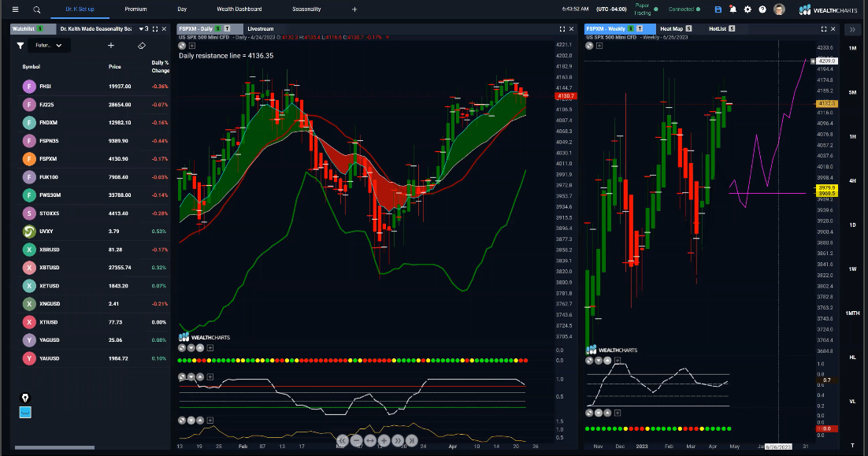Zoom in the daily chart timeline
This screenshot has width=868, height=456.
[x=384, y=441]
